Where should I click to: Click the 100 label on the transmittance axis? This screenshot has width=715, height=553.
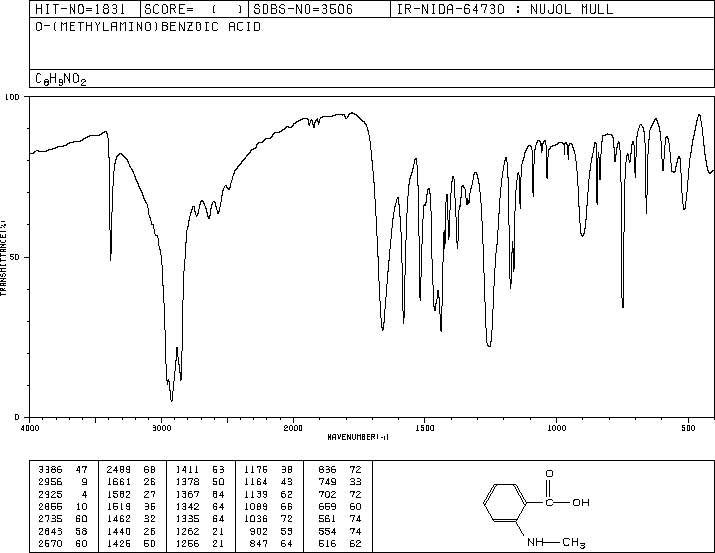(x=12, y=97)
